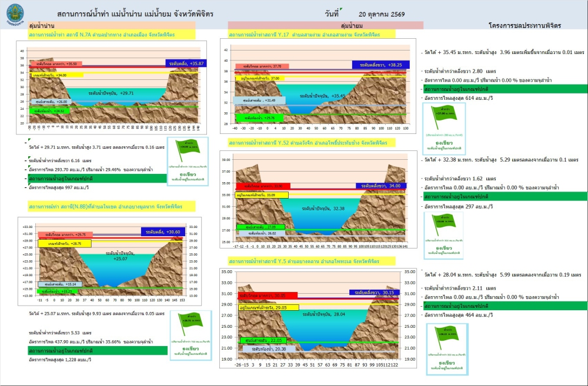Select the yellow station Y.5 title
The image size is (588, 386).
[312, 261]
